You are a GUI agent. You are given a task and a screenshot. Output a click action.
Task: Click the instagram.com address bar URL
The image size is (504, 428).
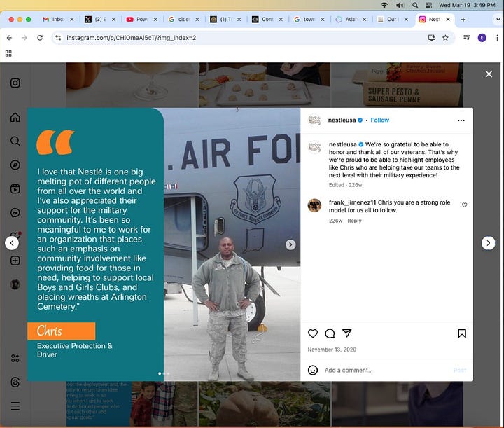pos(131,38)
